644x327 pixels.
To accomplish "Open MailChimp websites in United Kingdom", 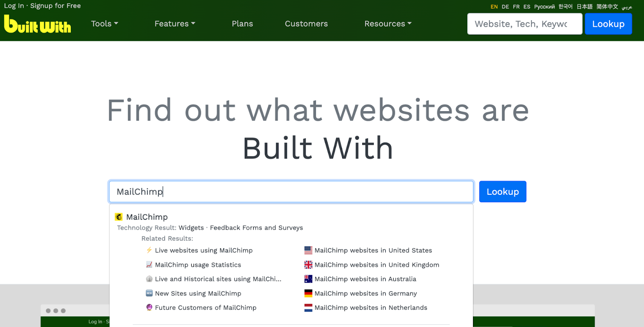I will tap(377, 265).
